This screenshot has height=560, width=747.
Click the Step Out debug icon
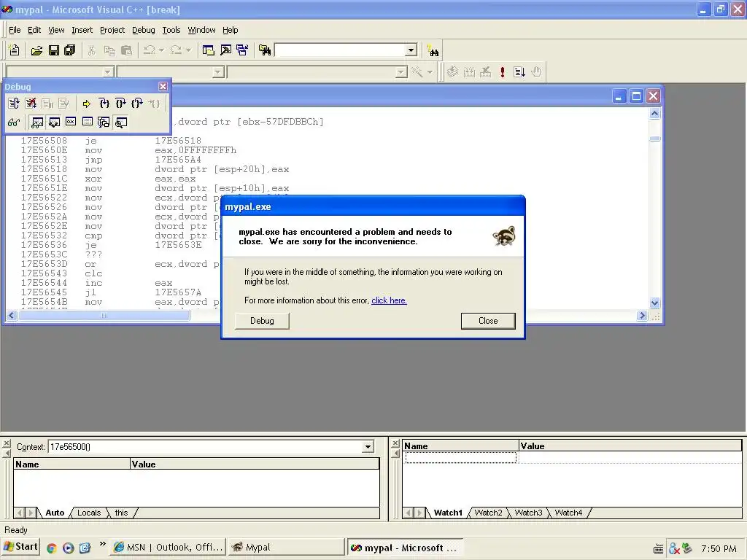(137, 104)
